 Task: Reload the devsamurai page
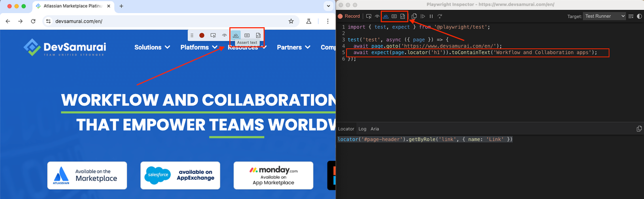pyautogui.click(x=33, y=21)
